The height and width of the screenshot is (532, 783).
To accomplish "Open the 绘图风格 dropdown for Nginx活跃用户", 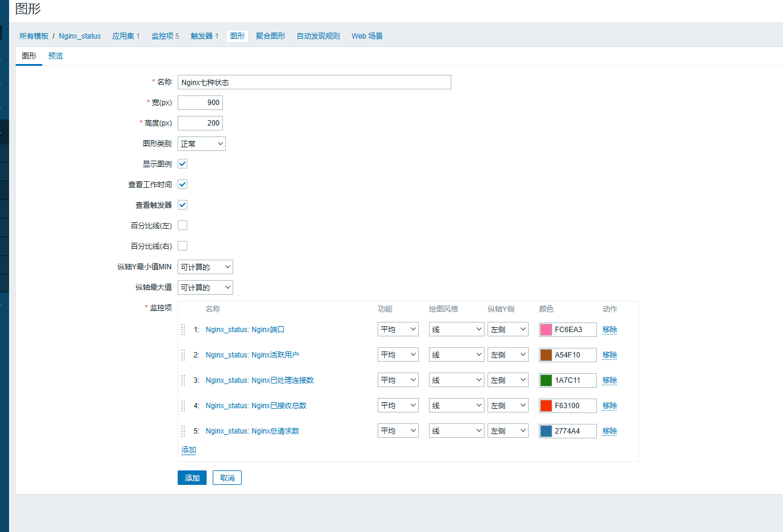I will point(457,355).
